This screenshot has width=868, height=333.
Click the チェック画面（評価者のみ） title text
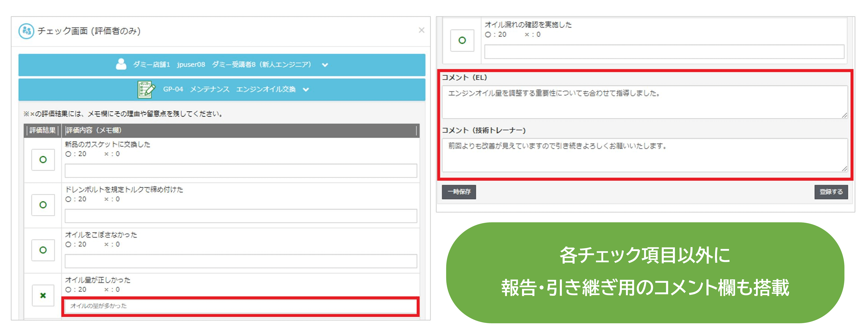[89, 31]
